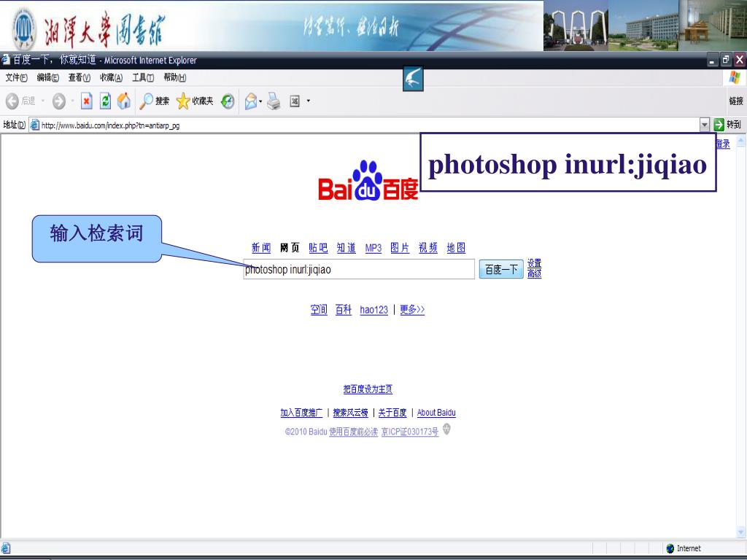Open the hao123 link
Viewport: 747px width, 560px height.
(374, 310)
